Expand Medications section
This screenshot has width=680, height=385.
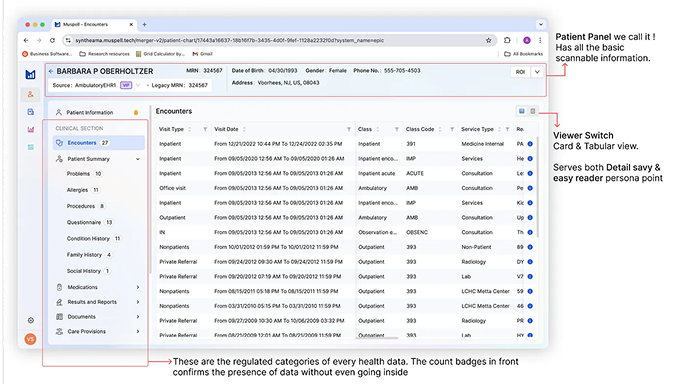138,287
